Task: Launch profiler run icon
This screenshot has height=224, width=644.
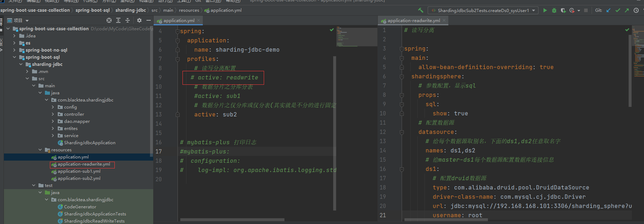Action: click(x=572, y=10)
